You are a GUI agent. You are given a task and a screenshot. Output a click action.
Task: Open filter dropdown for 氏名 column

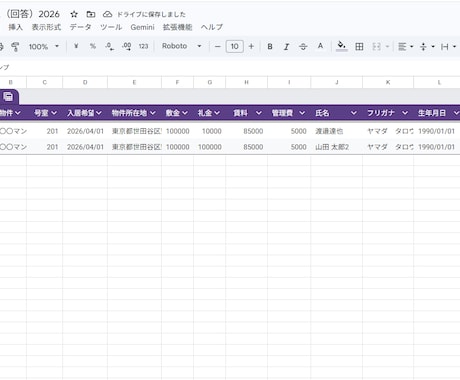pos(354,113)
